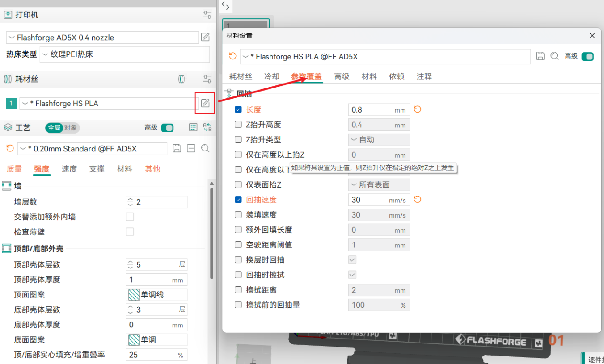The width and height of the screenshot is (604, 364).
Task: Reset the 回抽速度 value using its revert icon
Action: [418, 200]
